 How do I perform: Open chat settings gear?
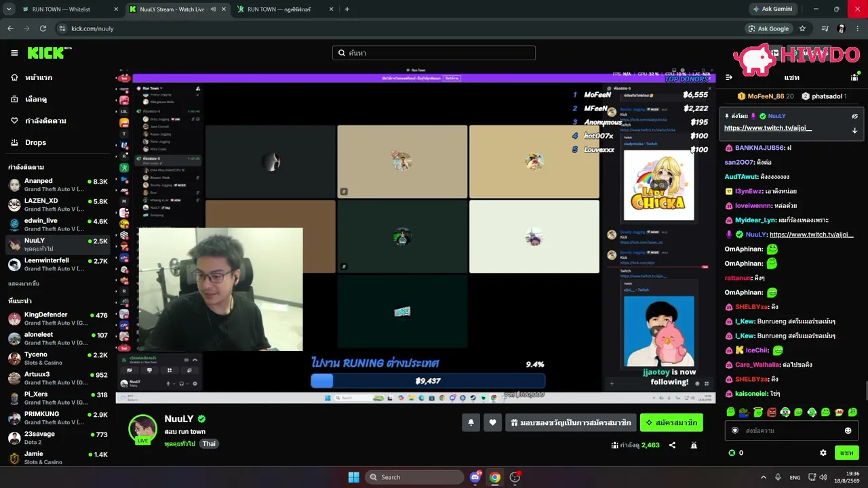[x=823, y=453]
